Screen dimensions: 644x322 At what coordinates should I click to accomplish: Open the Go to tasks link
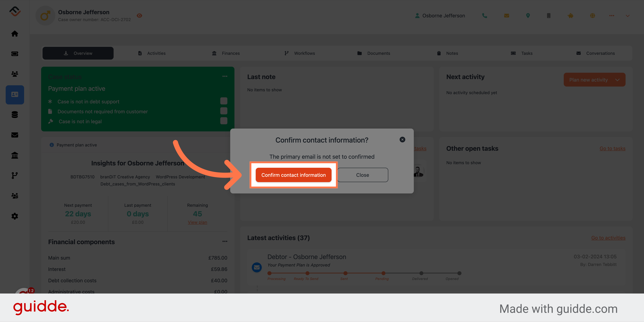pos(612,148)
